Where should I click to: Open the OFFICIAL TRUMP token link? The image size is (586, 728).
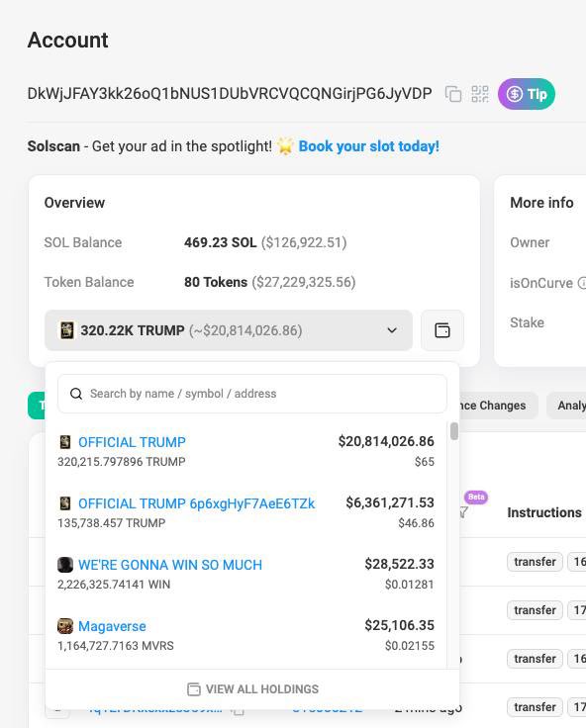coord(132,442)
